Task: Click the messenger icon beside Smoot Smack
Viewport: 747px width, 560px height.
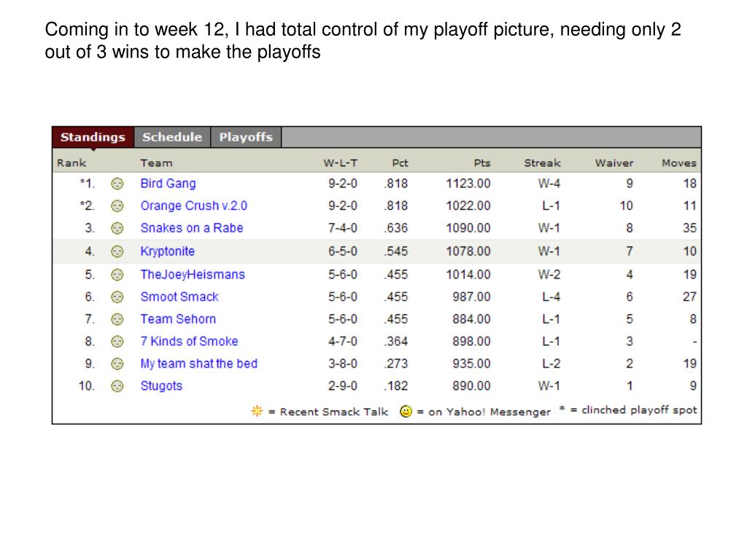Action: pyautogui.click(x=117, y=297)
